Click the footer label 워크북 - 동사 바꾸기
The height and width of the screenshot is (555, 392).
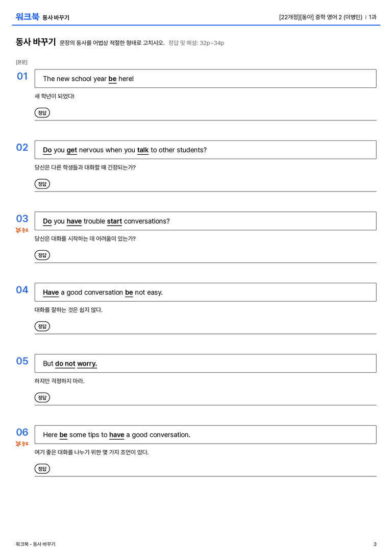click(35, 544)
